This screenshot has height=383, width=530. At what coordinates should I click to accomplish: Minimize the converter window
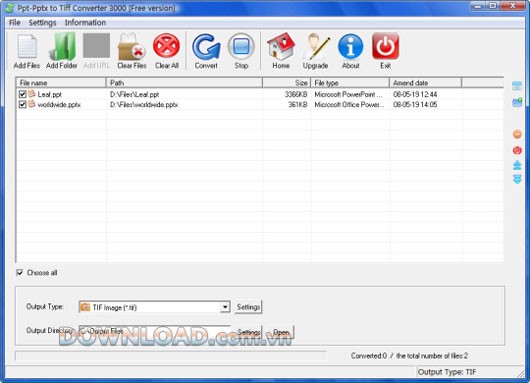tap(478, 6)
